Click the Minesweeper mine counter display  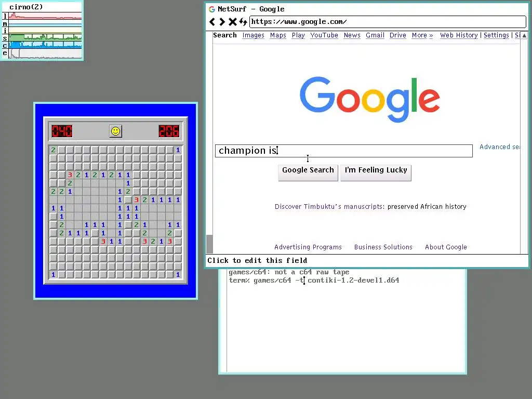62,131
